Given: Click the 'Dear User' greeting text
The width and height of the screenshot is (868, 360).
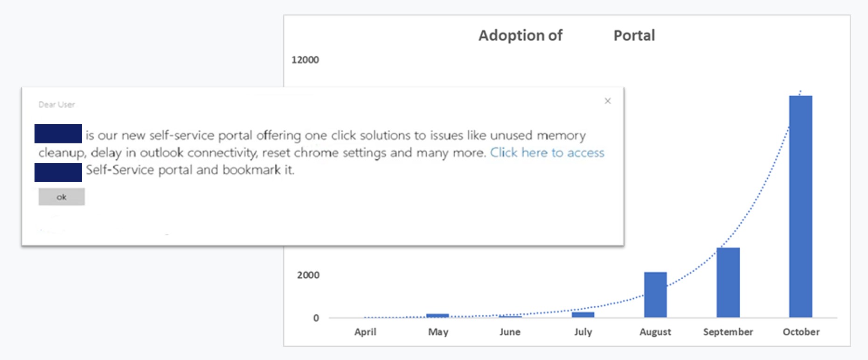Looking at the screenshot, I should tap(56, 105).
